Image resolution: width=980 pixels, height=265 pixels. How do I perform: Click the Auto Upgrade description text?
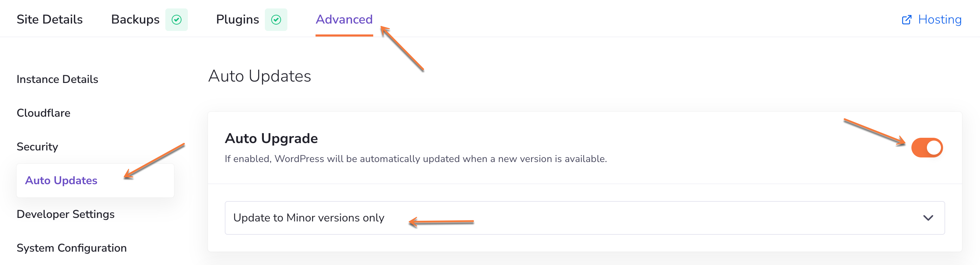coord(415,159)
